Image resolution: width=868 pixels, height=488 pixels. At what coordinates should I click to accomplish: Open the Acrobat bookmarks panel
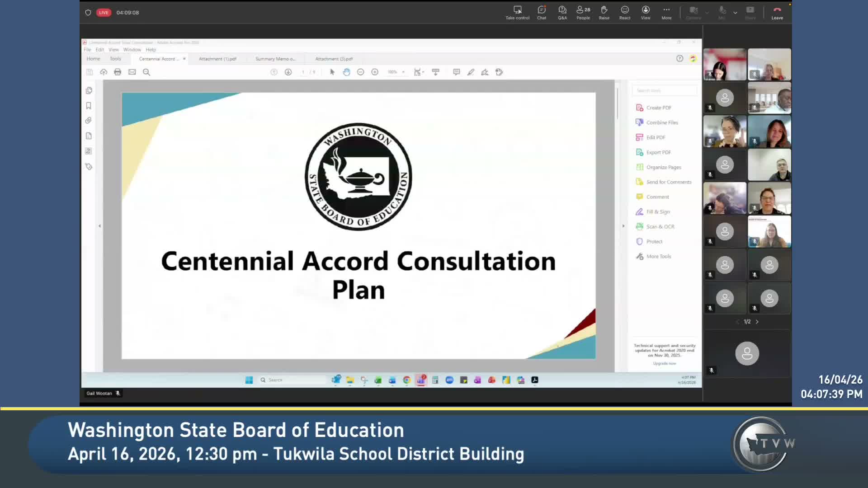point(89,106)
